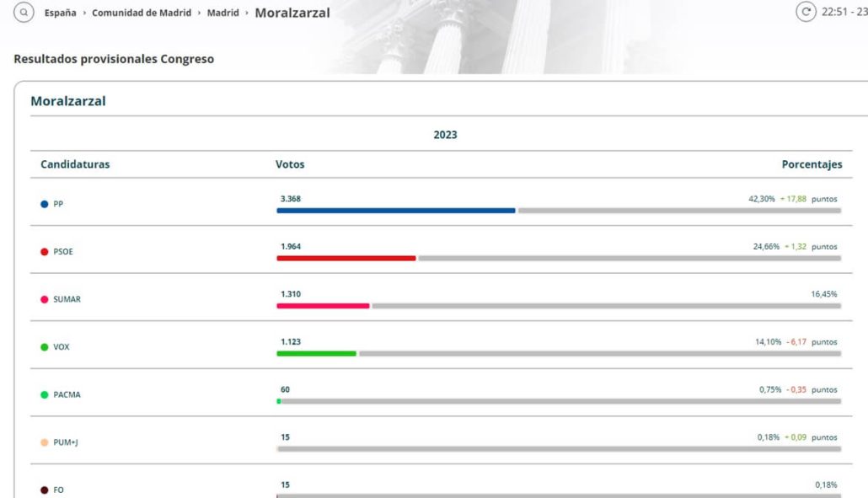868x498 pixels.
Task: Click the red PSOE party dot
Action: (x=45, y=252)
